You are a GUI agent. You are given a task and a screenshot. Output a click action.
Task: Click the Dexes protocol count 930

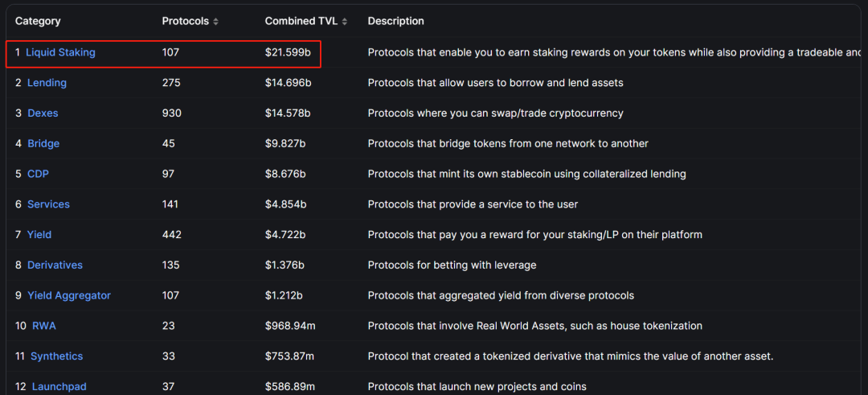click(x=172, y=113)
